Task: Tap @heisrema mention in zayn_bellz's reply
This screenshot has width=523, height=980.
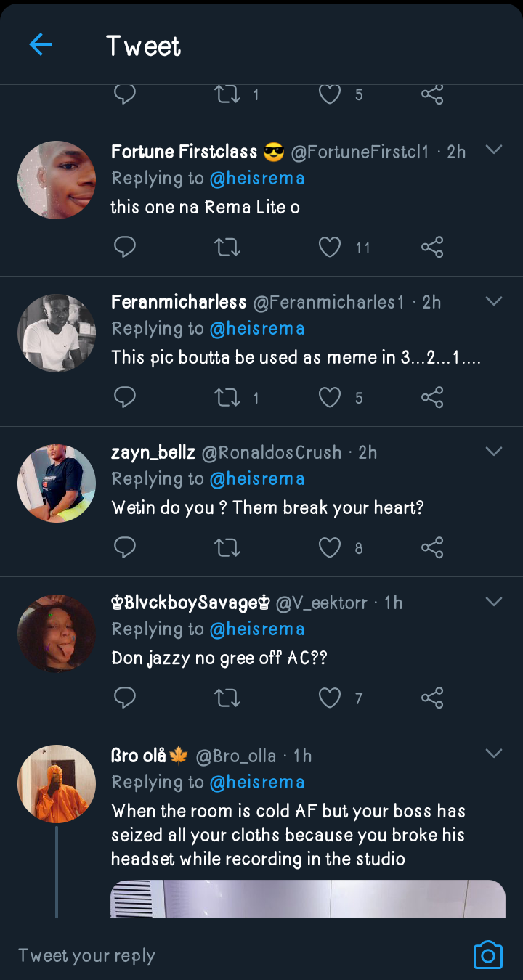Action: pos(257,479)
